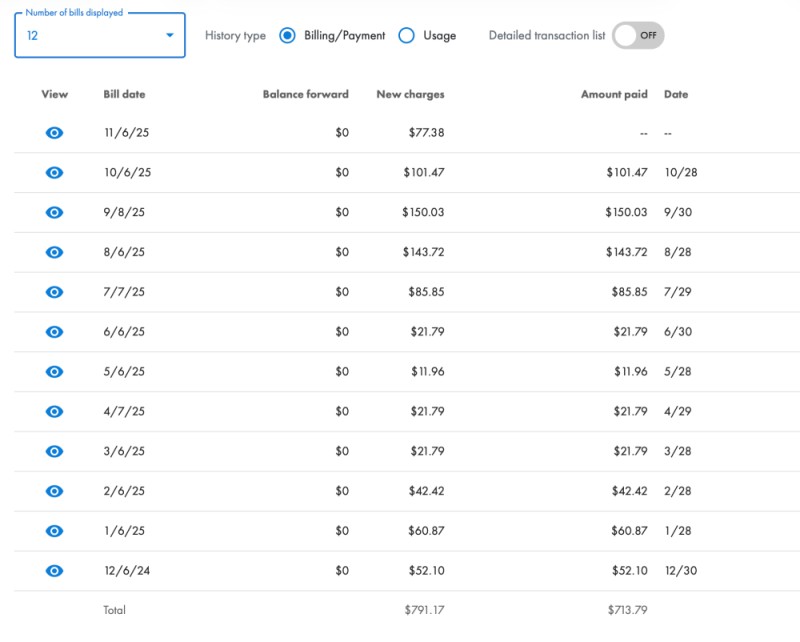This screenshot has height=642, width=800.
Task: View the 1/6/25 billing statement
Action: point(53,531)
